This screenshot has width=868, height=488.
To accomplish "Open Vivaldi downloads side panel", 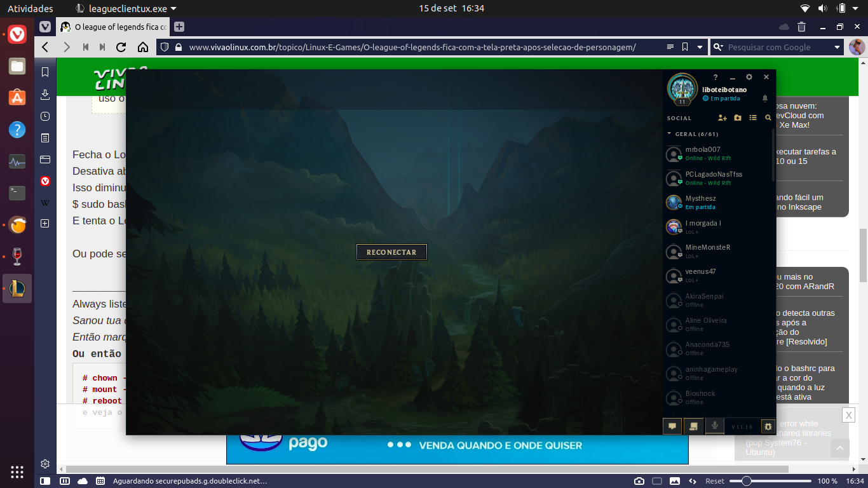I will coord(45,95).
